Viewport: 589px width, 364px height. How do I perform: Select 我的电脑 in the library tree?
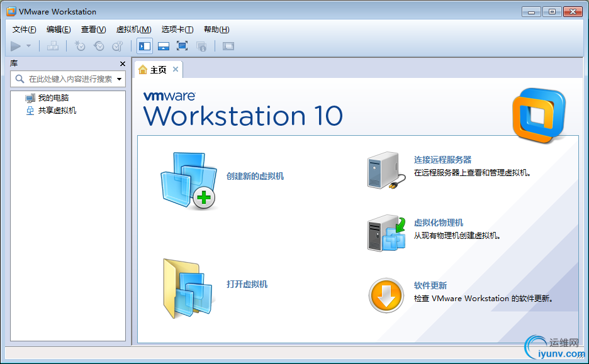coord(53,98)
